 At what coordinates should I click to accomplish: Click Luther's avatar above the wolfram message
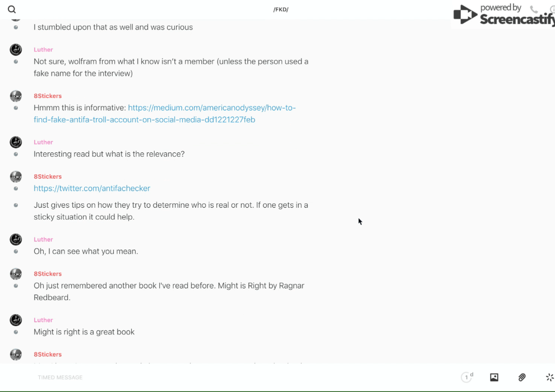pyautogui.click(x=16, y=50)
